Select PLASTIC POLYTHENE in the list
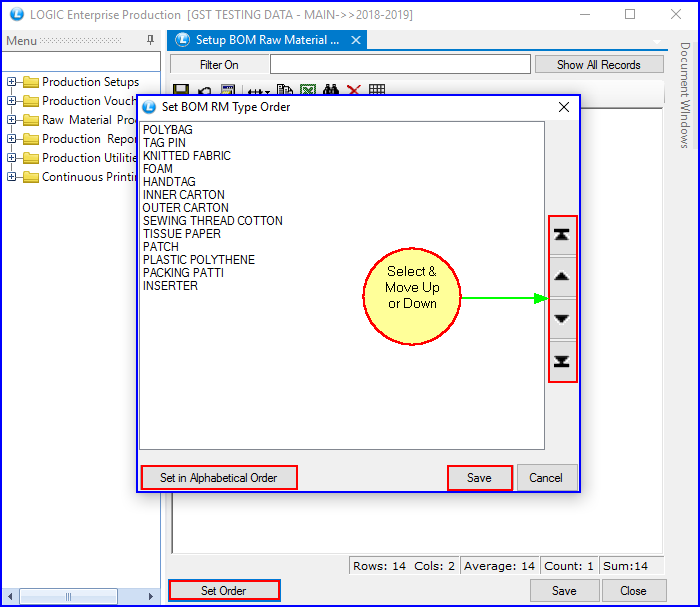Viewport: 700px width, 607px height. 199,259
